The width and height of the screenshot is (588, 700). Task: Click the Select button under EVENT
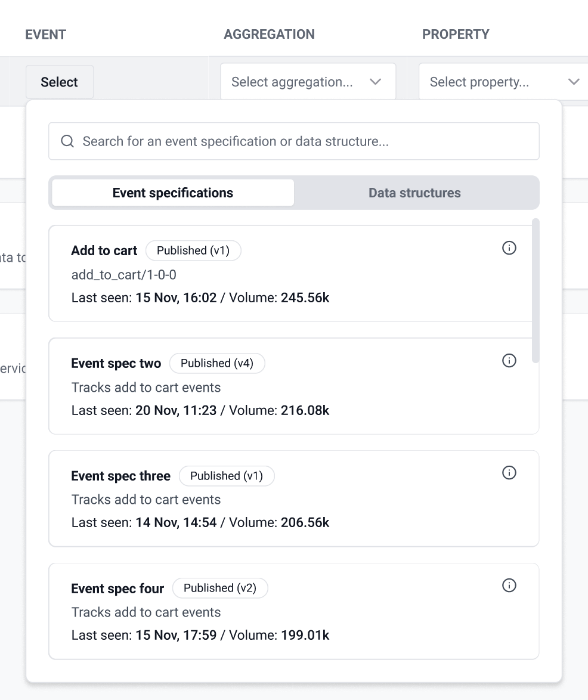click(59, 81)
